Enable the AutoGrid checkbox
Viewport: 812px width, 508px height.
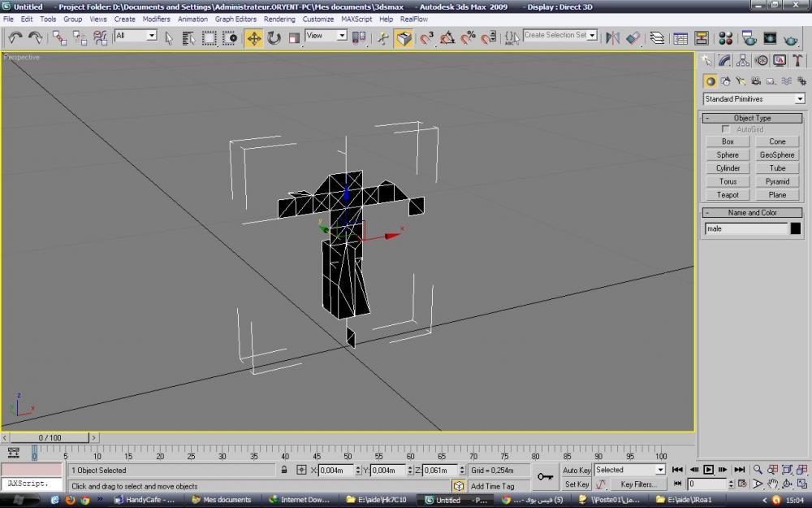(x=726, y=130)
